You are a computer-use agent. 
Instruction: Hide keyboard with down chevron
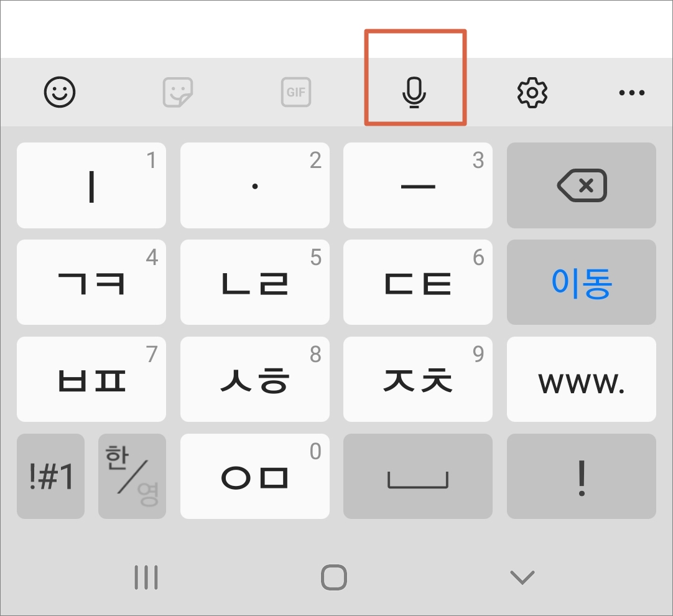[x=522, y=577]
